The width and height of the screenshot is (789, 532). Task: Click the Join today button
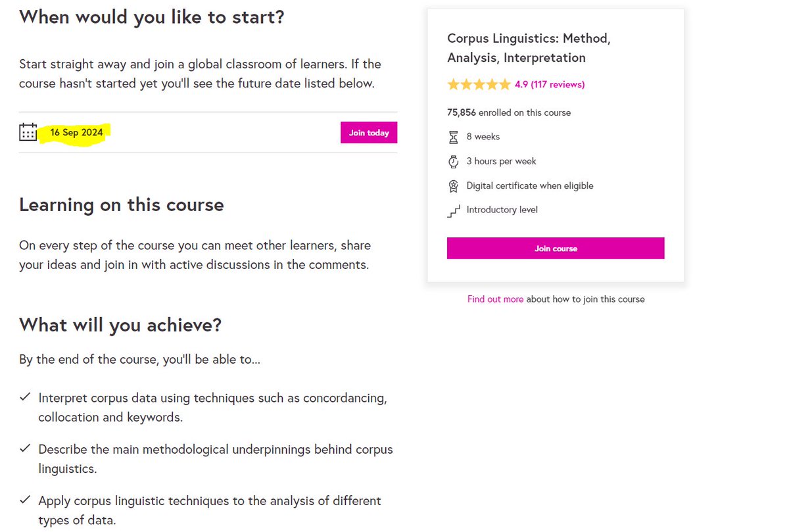click(x=369, y=133)
